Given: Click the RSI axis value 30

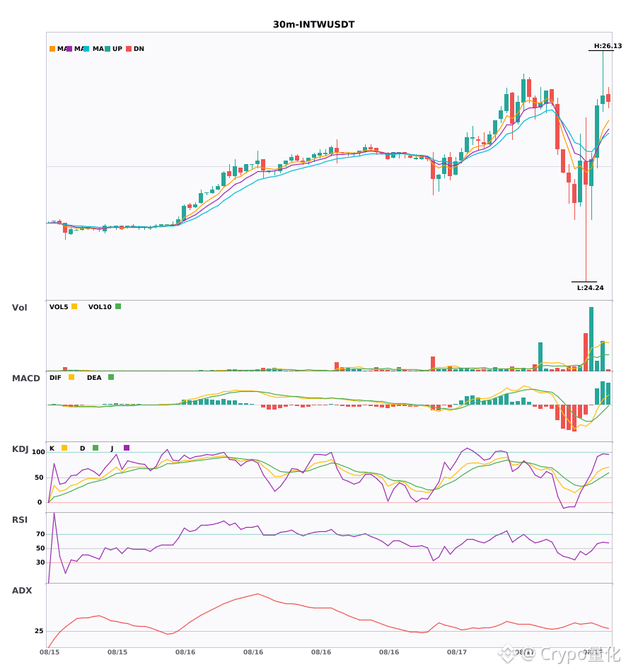Looking at the screenshot, I should [x=40, y=562].
